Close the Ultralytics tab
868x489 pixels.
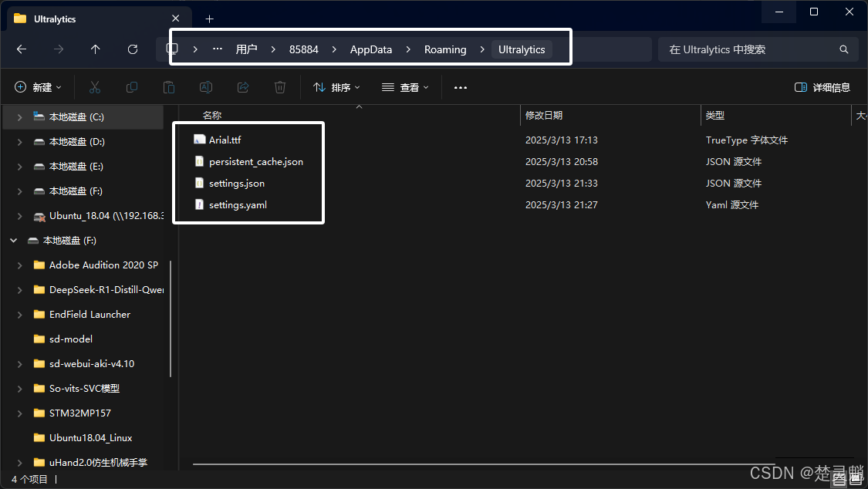click(x=175, y=19)
